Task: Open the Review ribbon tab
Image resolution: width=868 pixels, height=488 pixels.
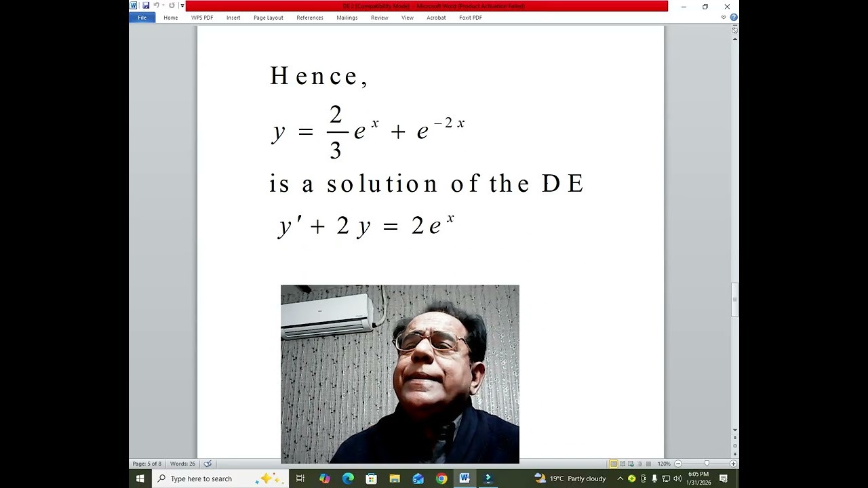Action: pos(380,18)
